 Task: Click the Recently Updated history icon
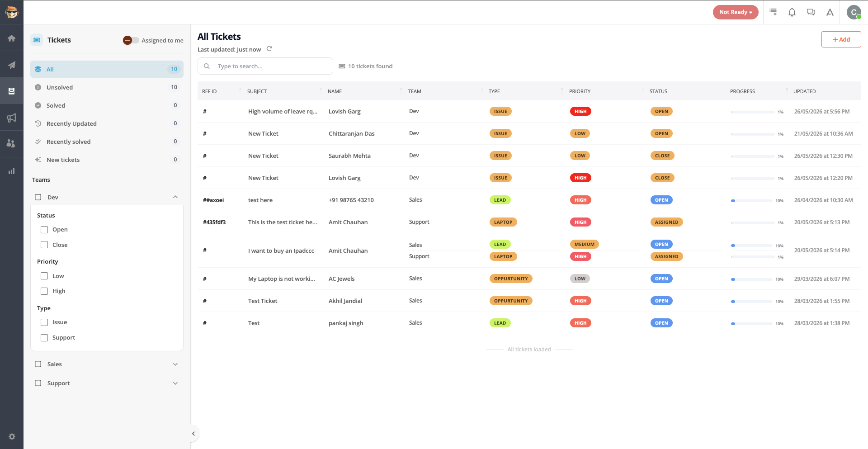(x=38, y=123)
